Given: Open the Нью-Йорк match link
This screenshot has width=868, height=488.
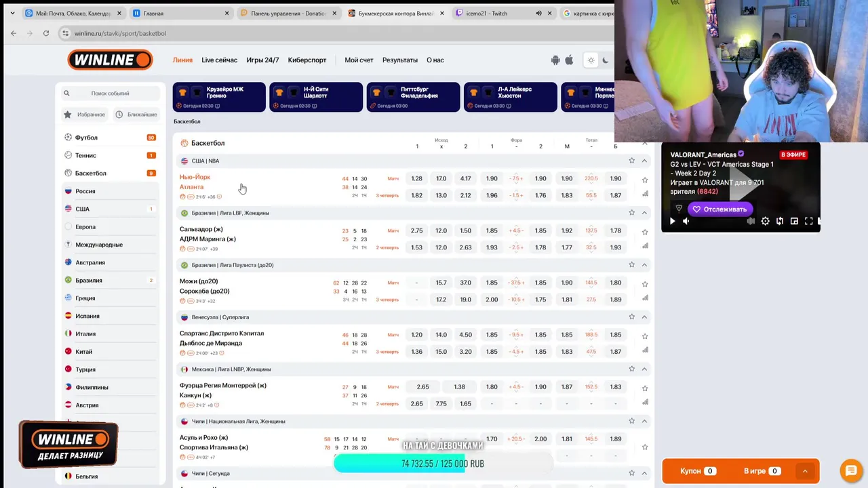Looking at the screenshot, I should 195,177.
